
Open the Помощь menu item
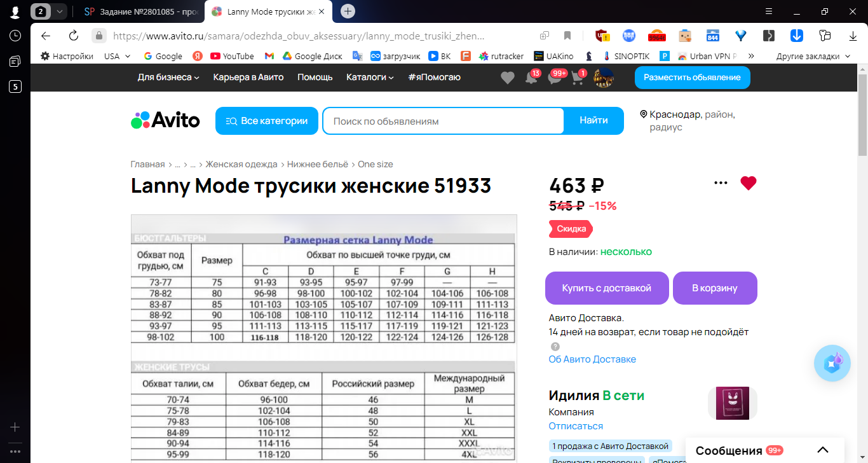click(x=315, y=77)
